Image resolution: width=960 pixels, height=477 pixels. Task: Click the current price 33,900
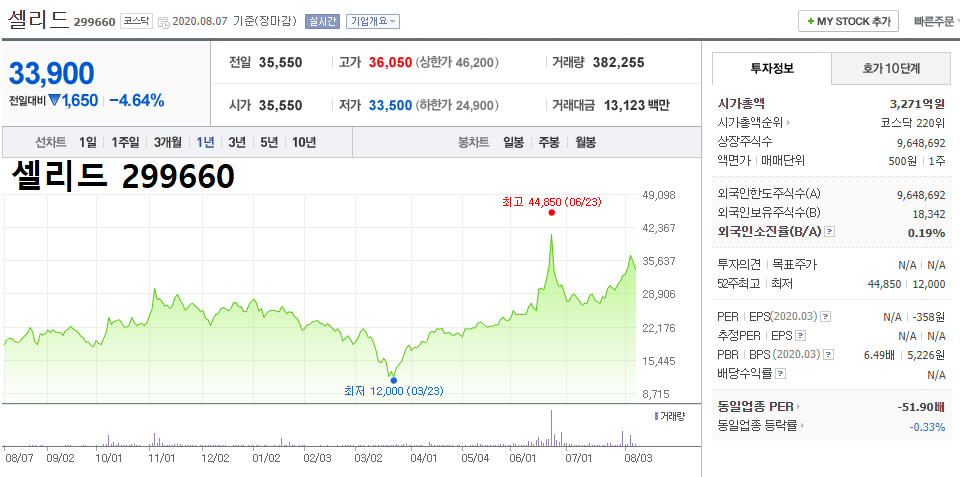pos(51,73)
